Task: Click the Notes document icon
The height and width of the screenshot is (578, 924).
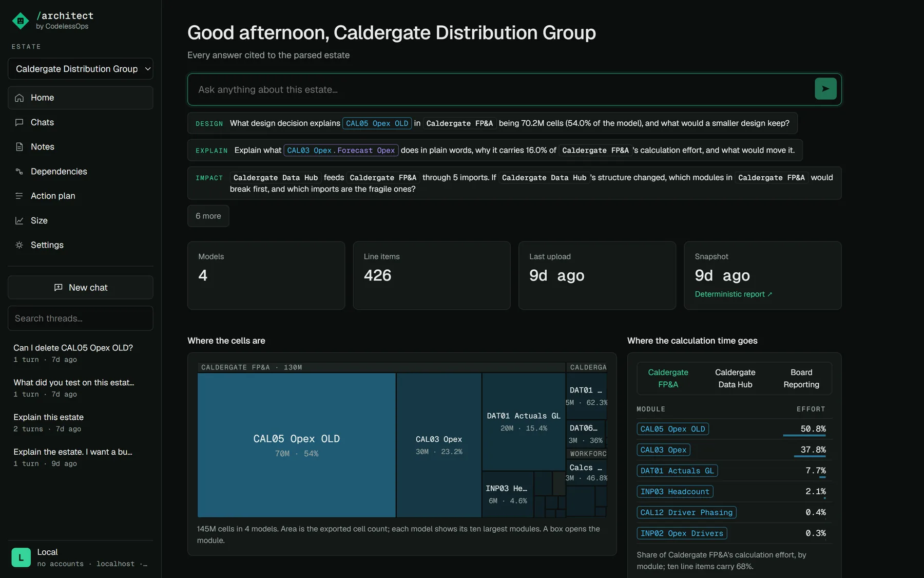Action: [x=20, y=147]
